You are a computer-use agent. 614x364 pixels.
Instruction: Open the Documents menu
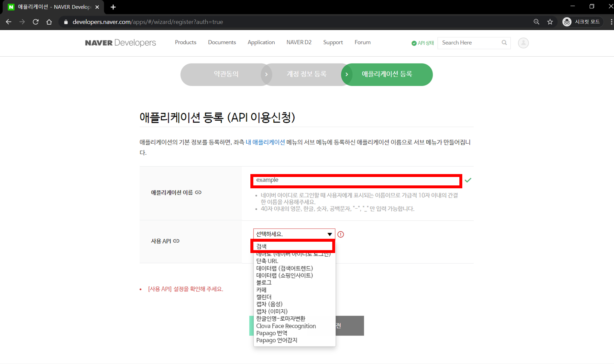[222, 42]
